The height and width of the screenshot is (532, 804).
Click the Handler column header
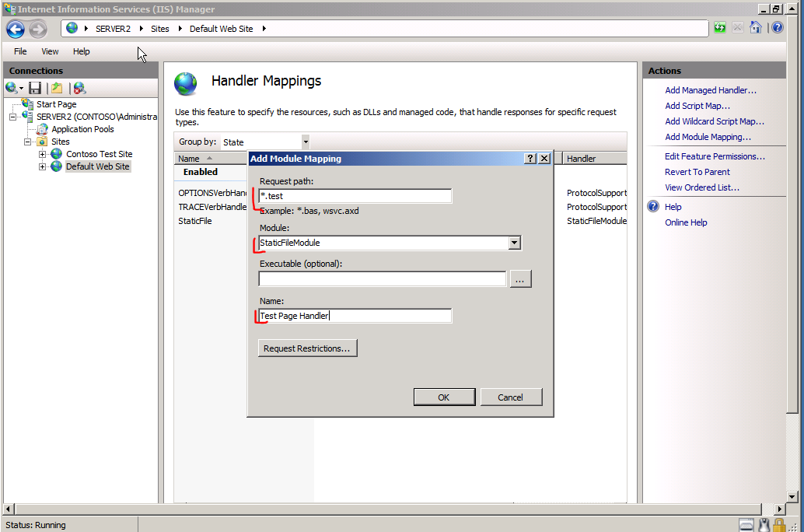coord(595,159)
